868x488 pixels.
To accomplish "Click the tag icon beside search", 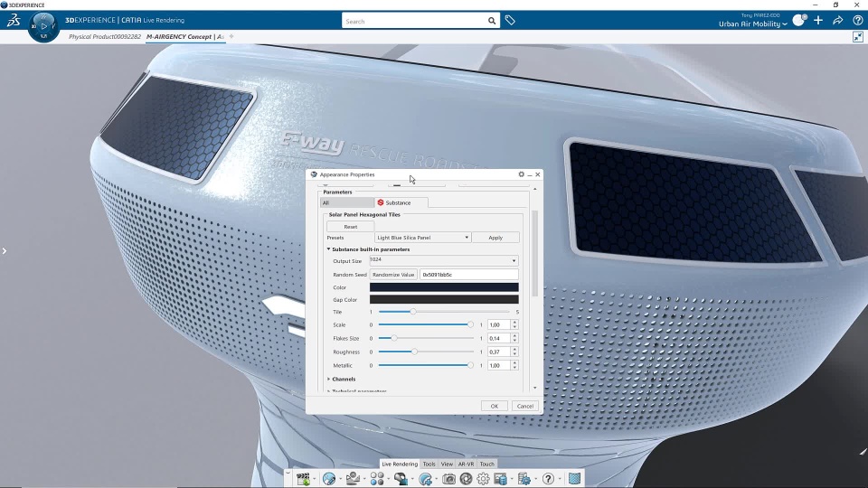I will [510, 21].
